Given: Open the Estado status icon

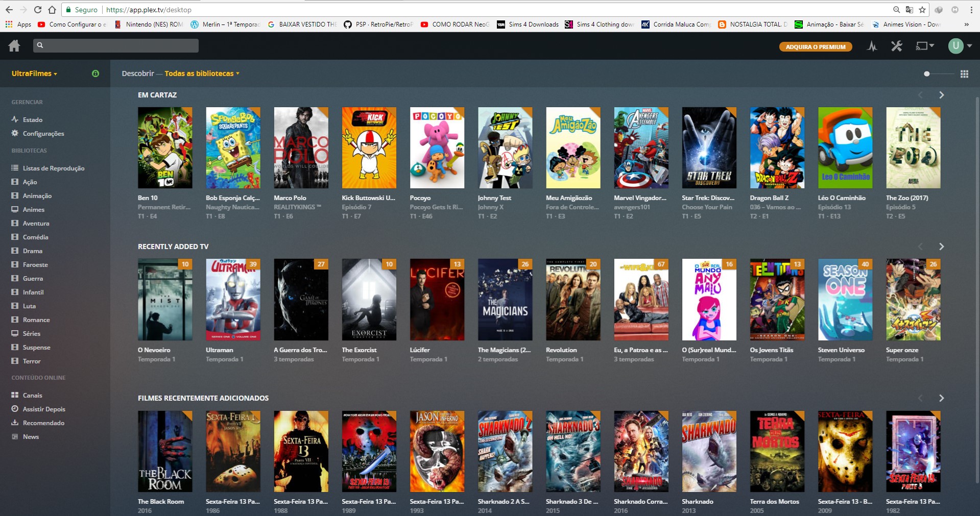Looking at the screenshot, I should coord(15,119).
